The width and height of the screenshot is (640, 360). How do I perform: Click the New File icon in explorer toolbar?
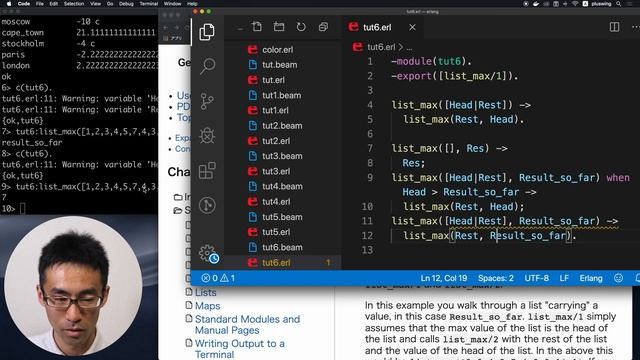click(x=257, y=27)
